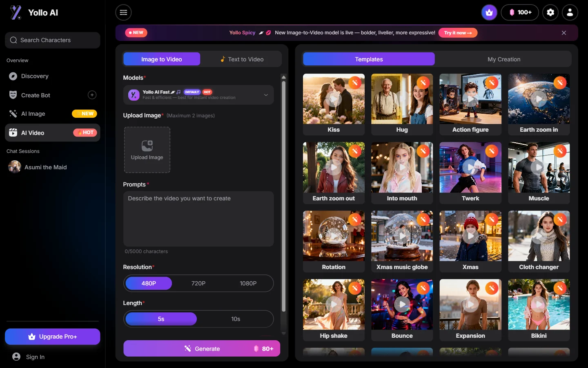
Task: Select 1080P resolution
Action: click(x=248, y=283)
